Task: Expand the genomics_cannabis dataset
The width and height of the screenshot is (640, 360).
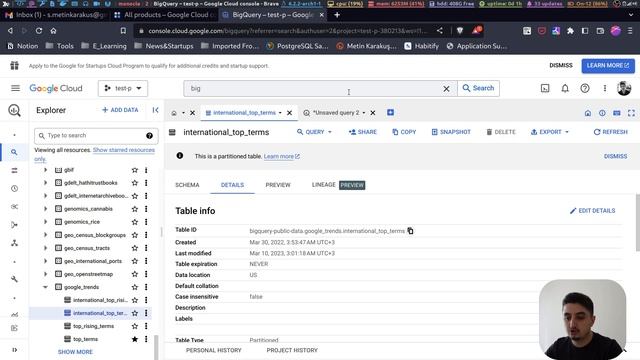Action: click(45, 209)
